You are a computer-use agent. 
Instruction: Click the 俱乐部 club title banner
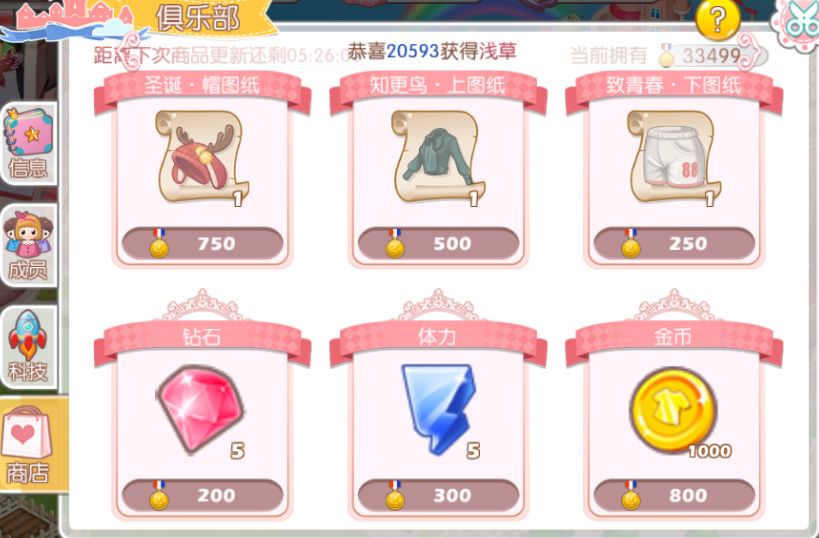[197, 19]
